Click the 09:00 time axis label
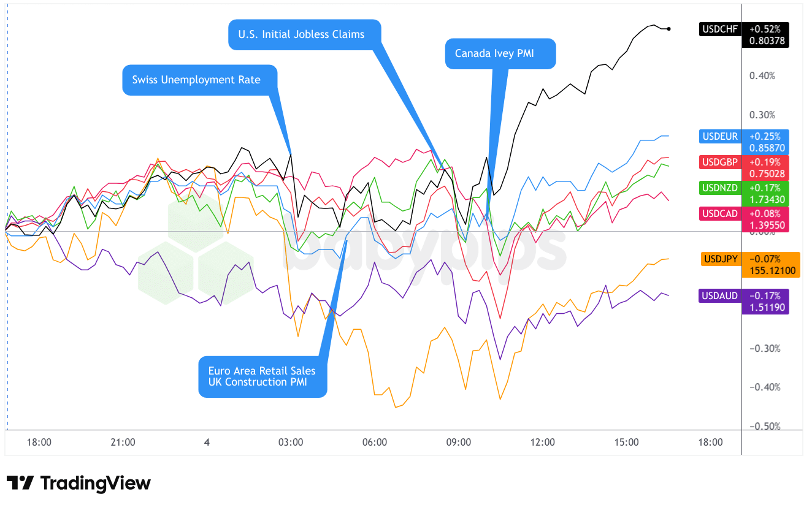This screenshot has height=510, width=812. pos(459,442)
